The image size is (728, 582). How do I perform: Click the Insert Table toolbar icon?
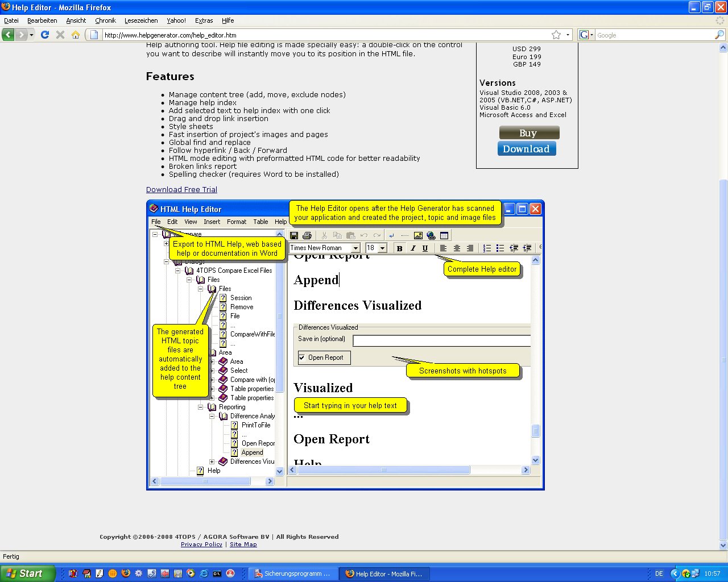pyautogui.click(x=444, y=235)
